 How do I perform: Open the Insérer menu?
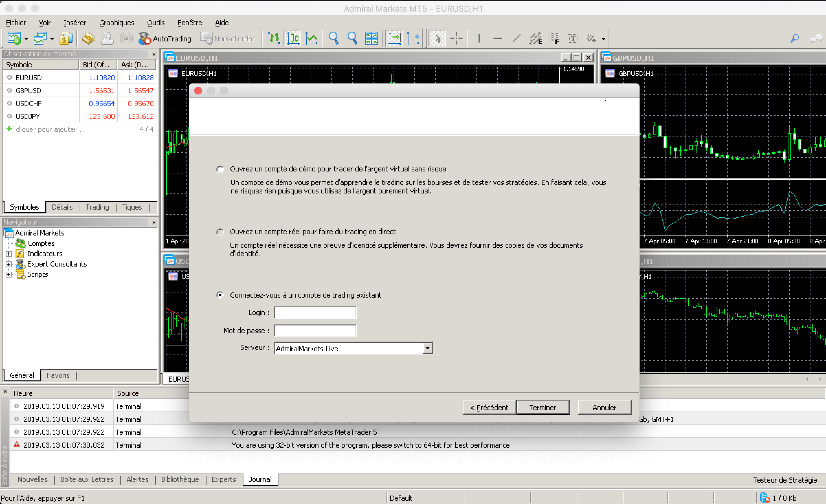(x=75, y=22)
